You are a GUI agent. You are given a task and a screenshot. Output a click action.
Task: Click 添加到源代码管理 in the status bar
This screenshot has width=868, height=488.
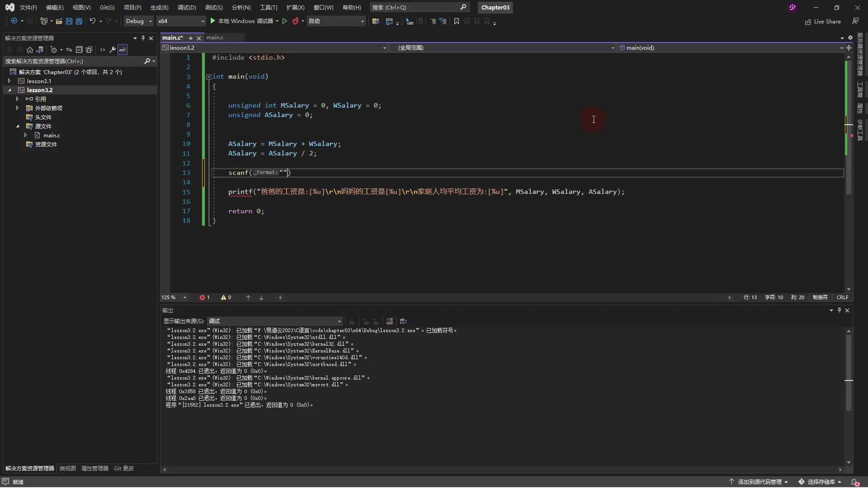click(759, 482)
